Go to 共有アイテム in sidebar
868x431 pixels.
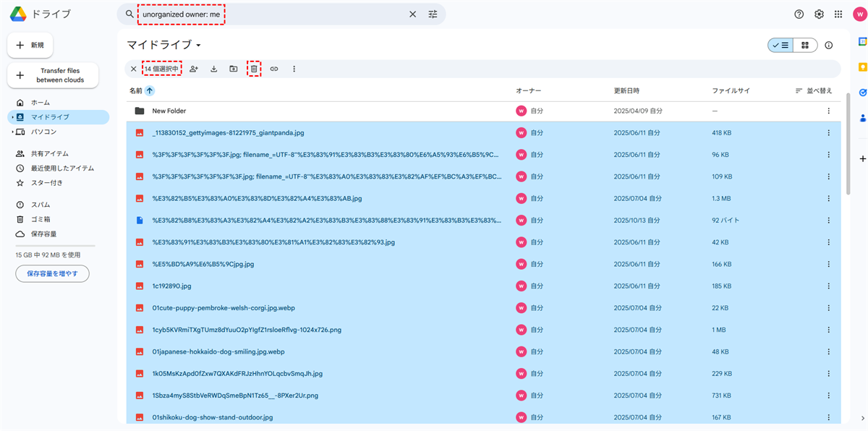coord(49,153)
